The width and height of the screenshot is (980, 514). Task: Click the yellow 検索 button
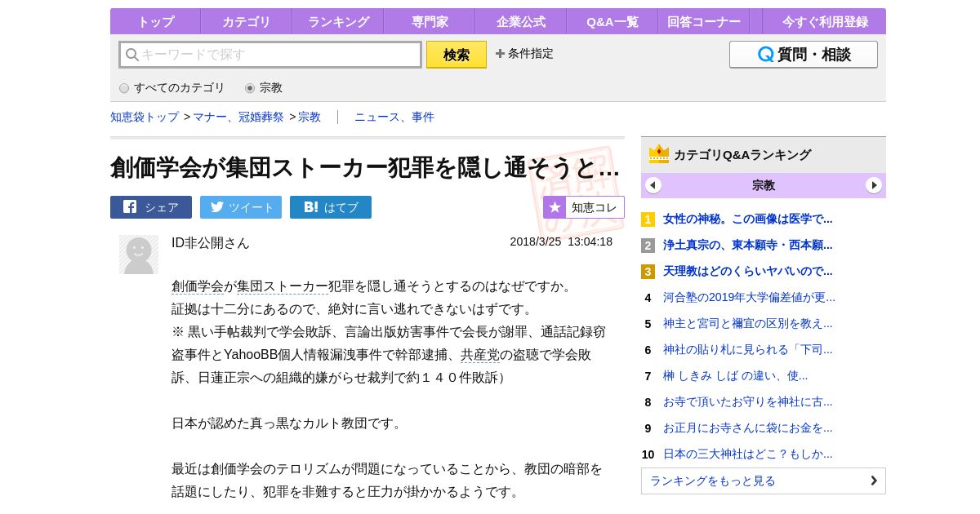(x=457, y=55)
